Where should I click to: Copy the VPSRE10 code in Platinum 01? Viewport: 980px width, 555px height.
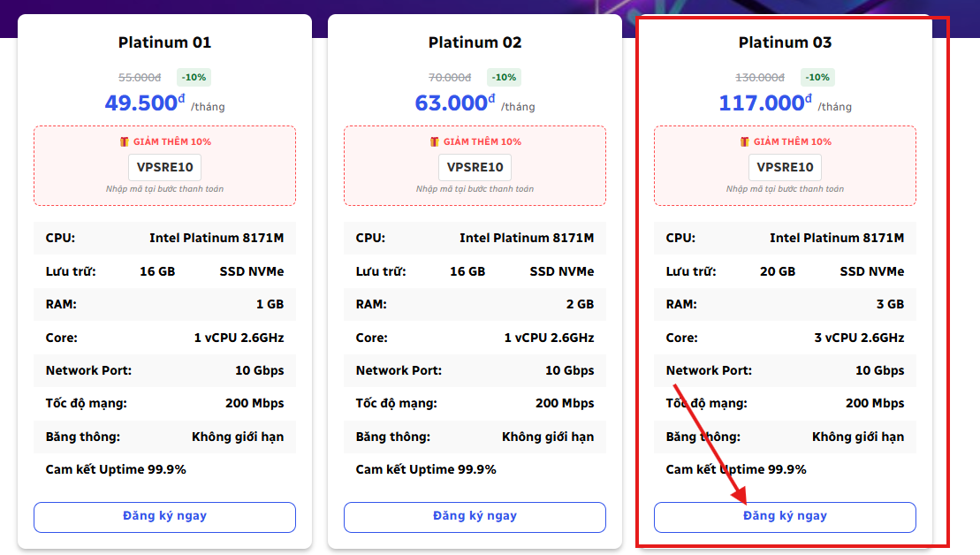(165, 167)
